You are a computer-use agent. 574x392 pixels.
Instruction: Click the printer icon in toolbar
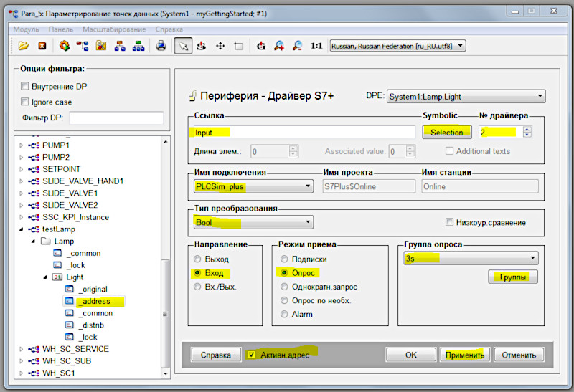[x=161, y=46]
